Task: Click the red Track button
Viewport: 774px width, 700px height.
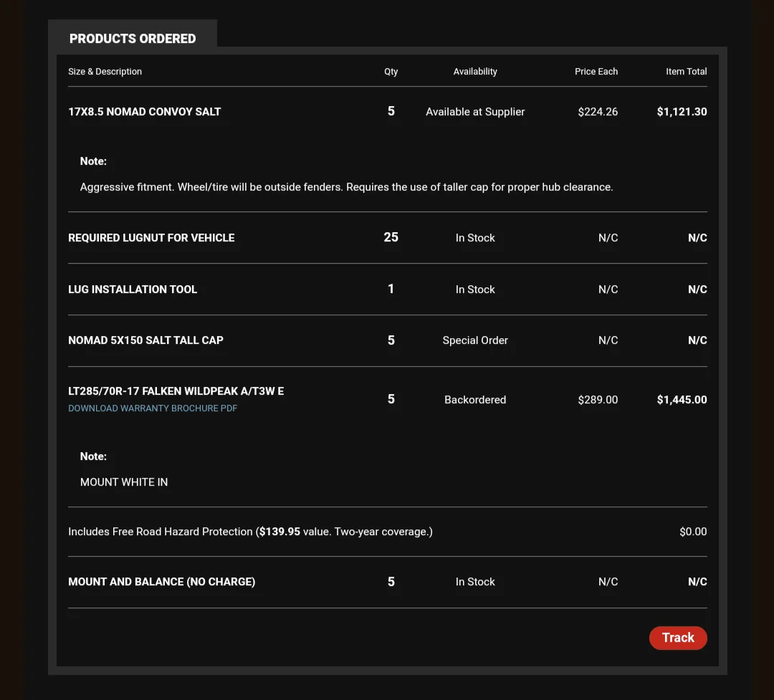Action: [678, 638]
